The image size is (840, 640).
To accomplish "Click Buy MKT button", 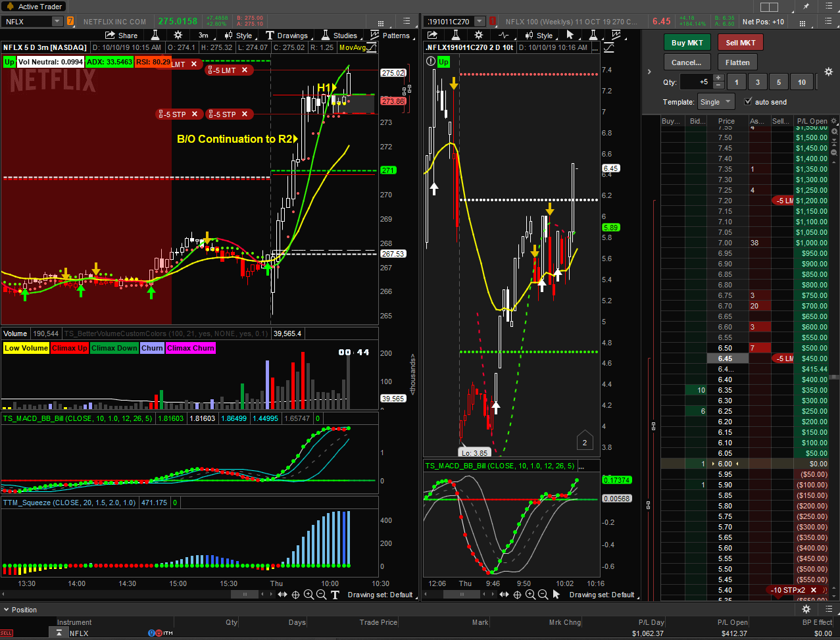I will (x=687, y=43).
